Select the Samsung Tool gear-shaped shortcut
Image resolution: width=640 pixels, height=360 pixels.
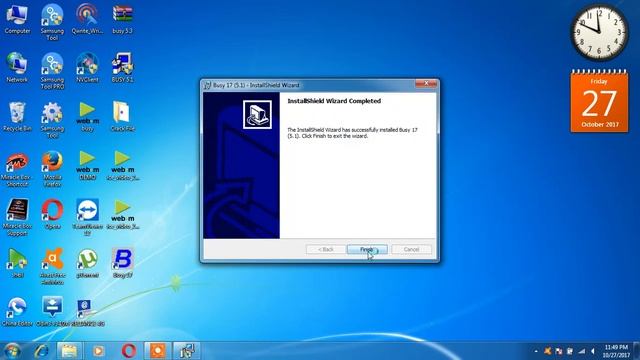coord(52,120)
